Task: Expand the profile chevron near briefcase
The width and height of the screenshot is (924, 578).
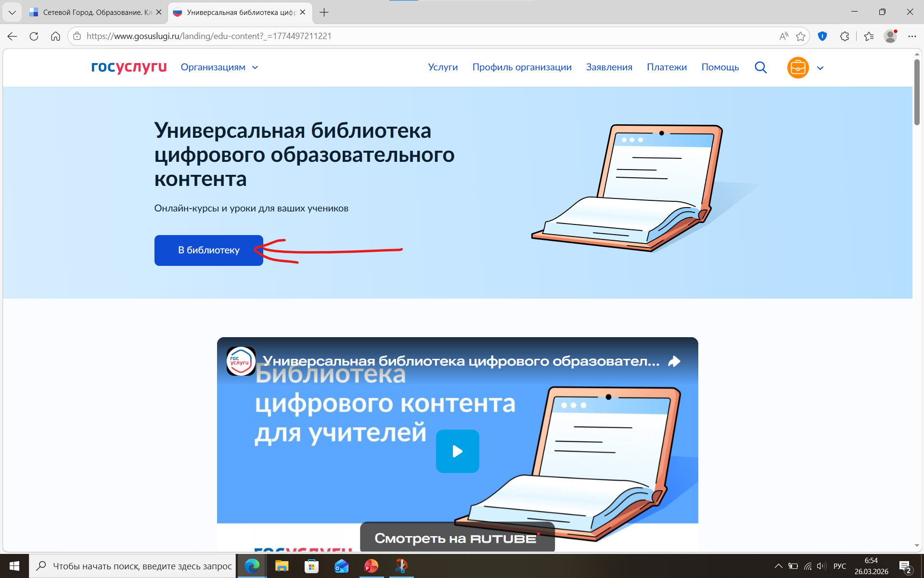Action: pos(821,68)
